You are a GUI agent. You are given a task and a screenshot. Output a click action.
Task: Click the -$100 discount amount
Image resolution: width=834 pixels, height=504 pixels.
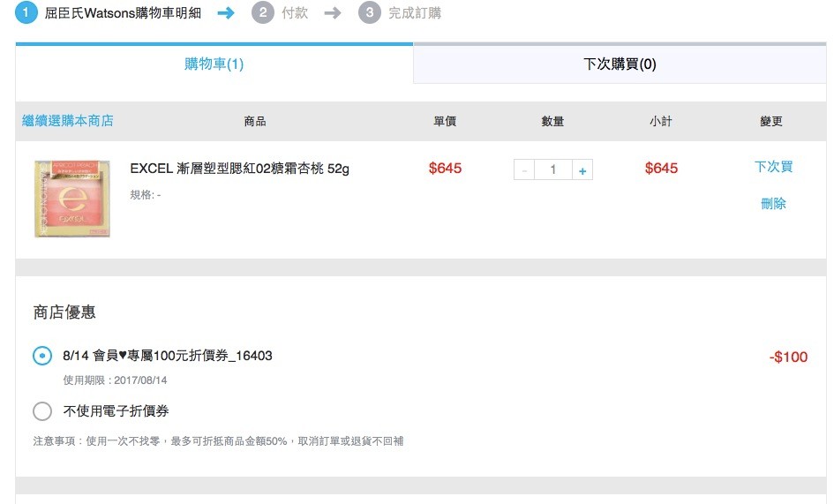(x=788, y=357)
